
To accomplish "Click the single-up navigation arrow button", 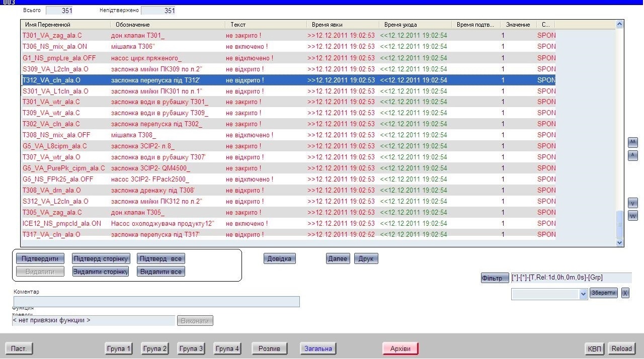I will [x=633, y=156].
